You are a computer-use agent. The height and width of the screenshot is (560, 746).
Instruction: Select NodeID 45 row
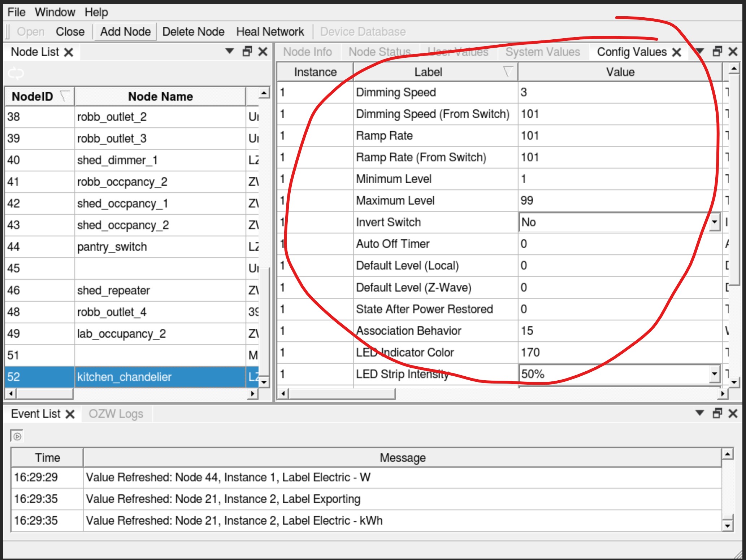(132, 268)
